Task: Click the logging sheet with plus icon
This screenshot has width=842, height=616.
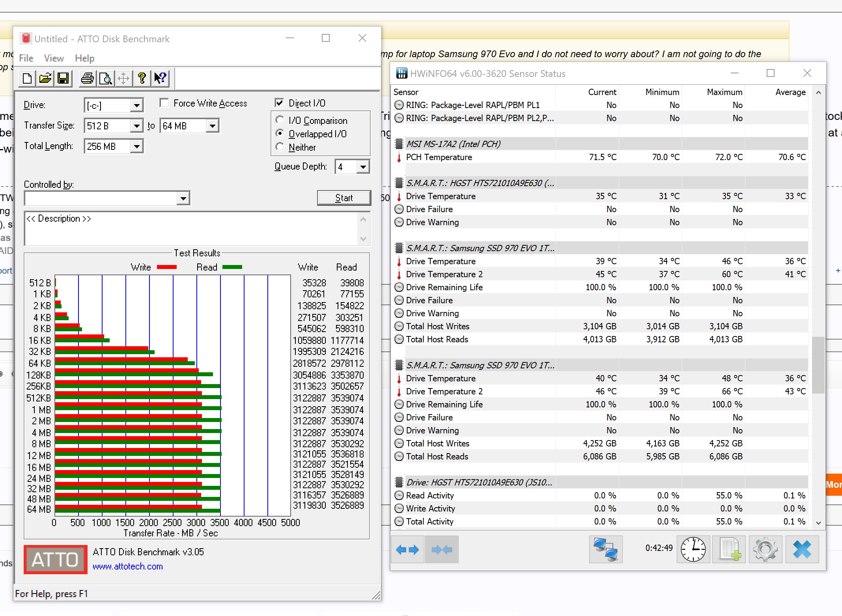Action: [729, 549]
